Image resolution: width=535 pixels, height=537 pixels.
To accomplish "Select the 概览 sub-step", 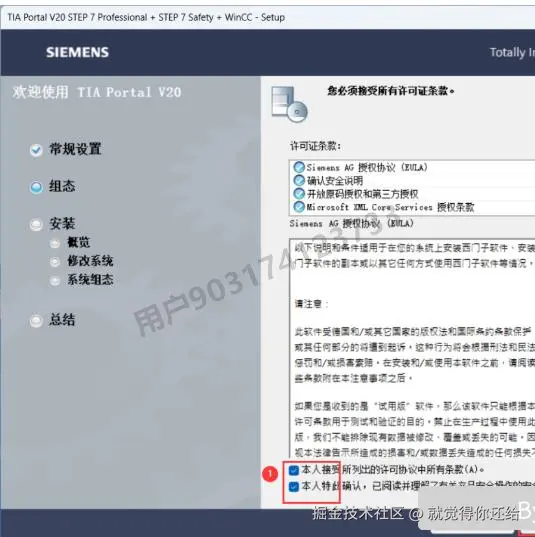I will coord(78,242).
